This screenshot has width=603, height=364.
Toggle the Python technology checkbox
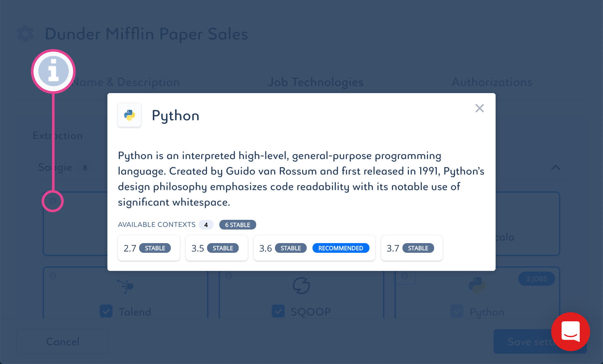tap(457, 311)
